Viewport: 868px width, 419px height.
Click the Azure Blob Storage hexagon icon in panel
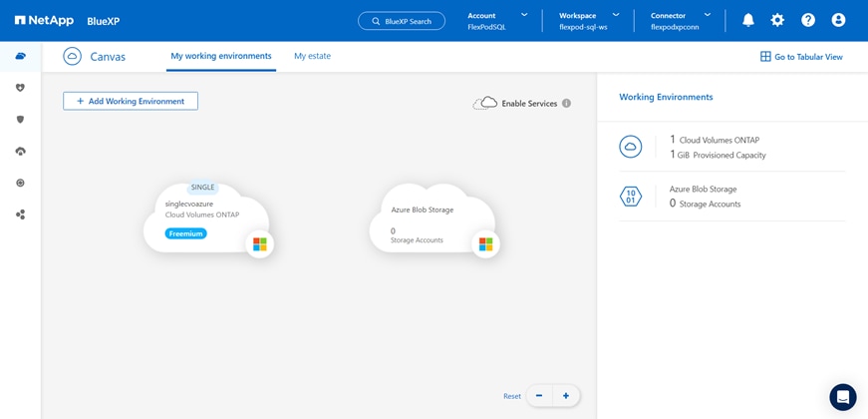(631, 197)
